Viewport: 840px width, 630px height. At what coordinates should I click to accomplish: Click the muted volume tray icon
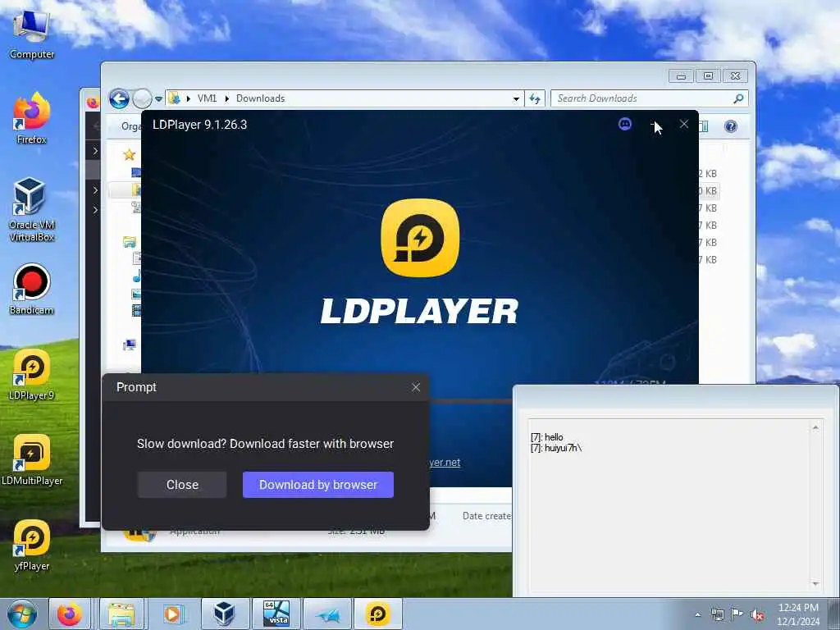(757, 615)
